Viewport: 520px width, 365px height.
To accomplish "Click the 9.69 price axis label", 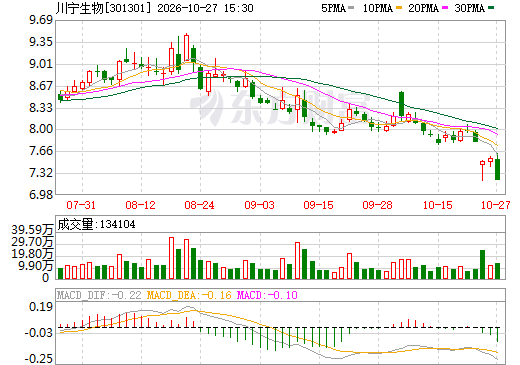I will coord(41,20).
